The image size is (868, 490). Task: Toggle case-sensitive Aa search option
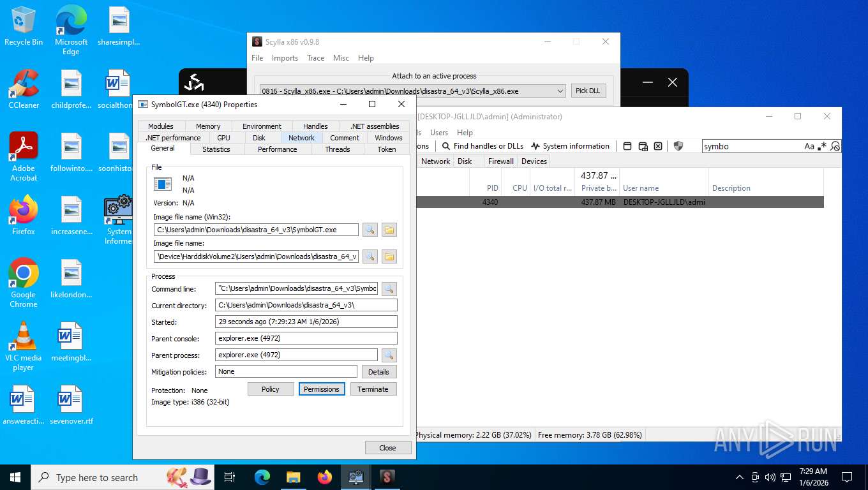pos(809,146)
